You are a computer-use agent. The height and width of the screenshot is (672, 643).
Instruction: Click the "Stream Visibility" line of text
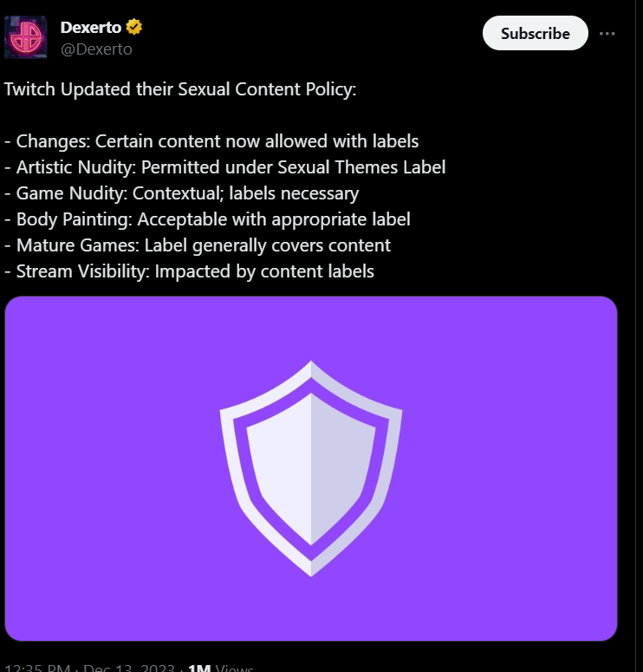coord(189,271)
